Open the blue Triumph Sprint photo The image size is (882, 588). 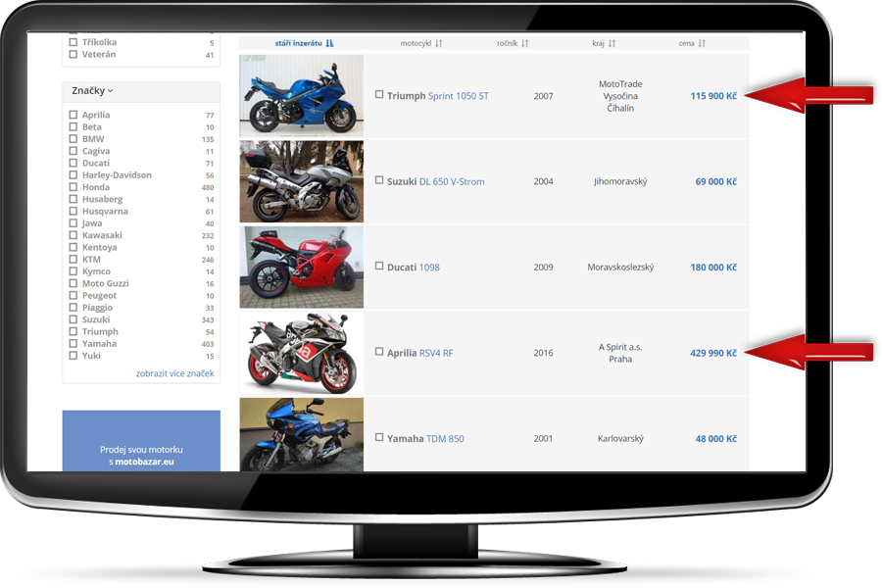click(x=302, y=96)
